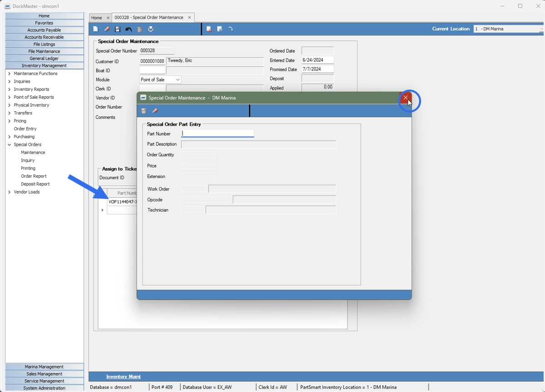545x392 pixels.
Task: Switch to the Home tab
Action: coord(97,18)
